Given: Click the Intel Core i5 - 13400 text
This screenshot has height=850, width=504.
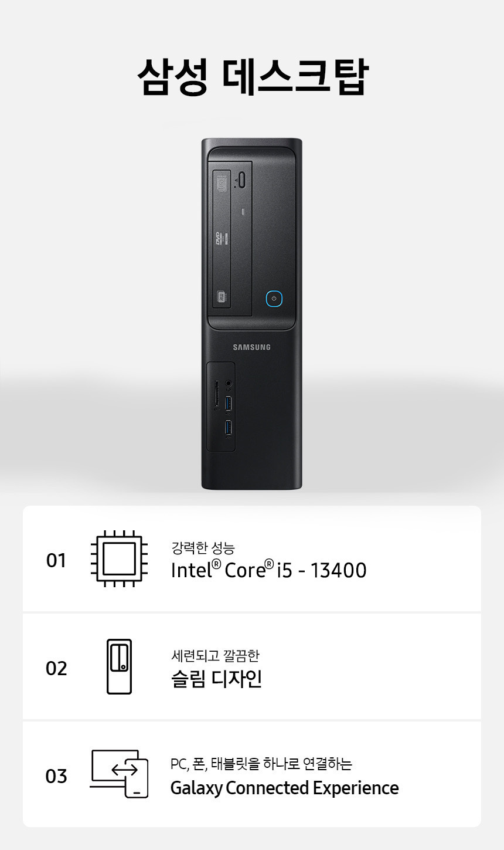Looking at the screenshot, I should pos(268,569).
